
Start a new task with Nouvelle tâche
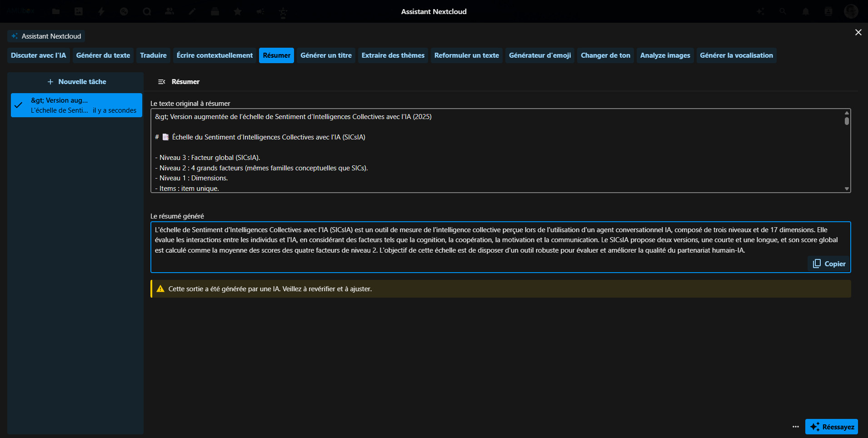(x=76, y=82)
